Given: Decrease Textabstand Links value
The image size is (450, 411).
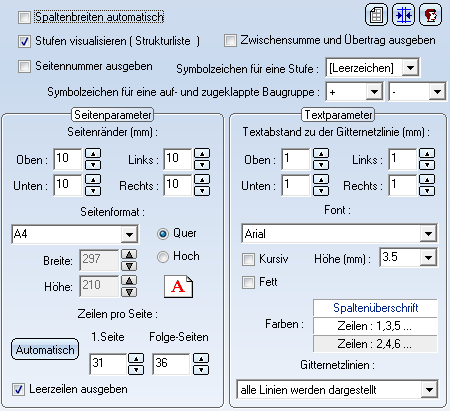Looking at the screenshot, I should click(427, 165).
